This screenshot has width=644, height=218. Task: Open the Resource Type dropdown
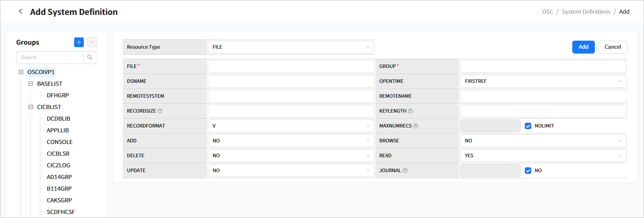pyautogui.click(x=291, y=47)
